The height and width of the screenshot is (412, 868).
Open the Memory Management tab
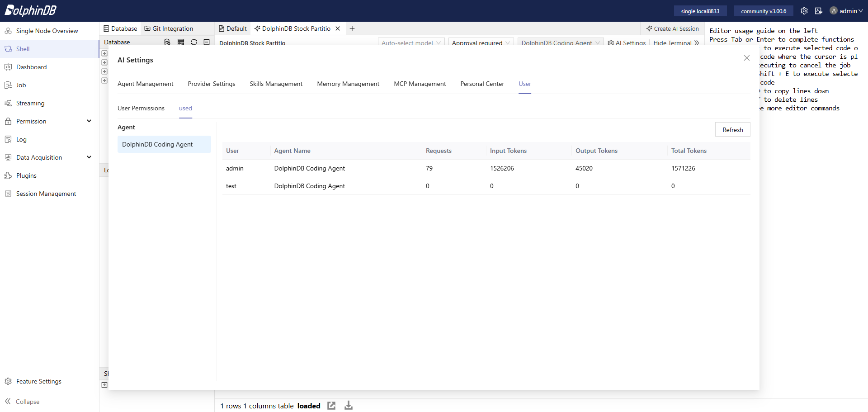point(348,84)
